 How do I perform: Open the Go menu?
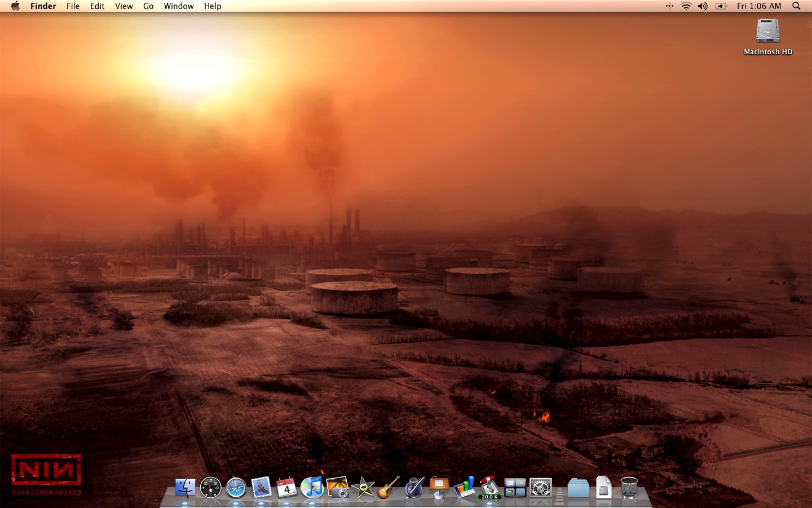tap(148, 6)
